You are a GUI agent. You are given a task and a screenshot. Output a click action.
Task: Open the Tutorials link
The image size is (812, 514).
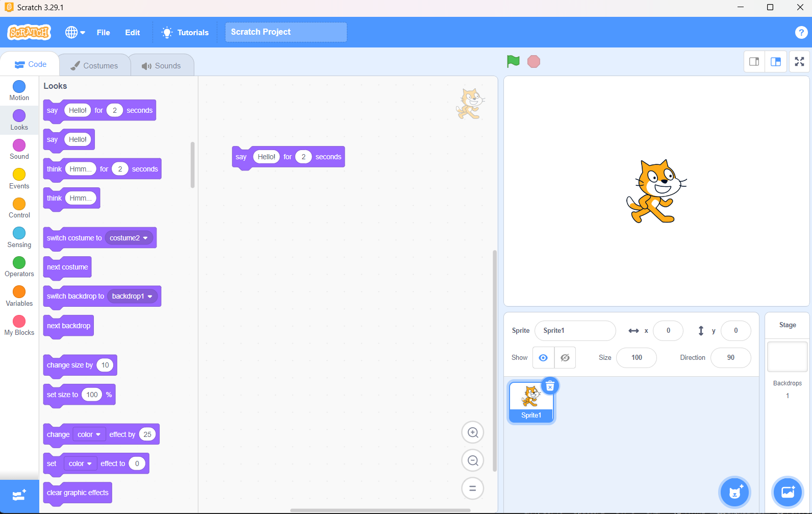point(185,32)
